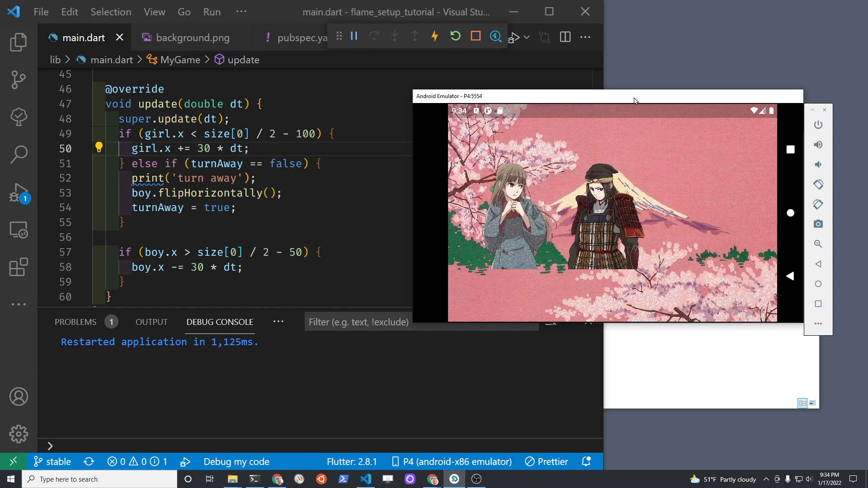The image size is (868, 488).
Task: Show more panel tabs ellipsis
Action: 278,322
